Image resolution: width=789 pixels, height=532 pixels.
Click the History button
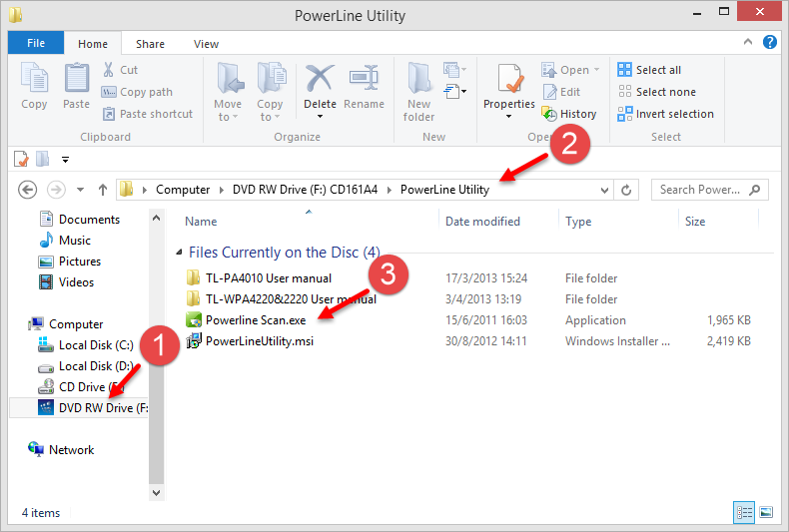click(569, 114)
